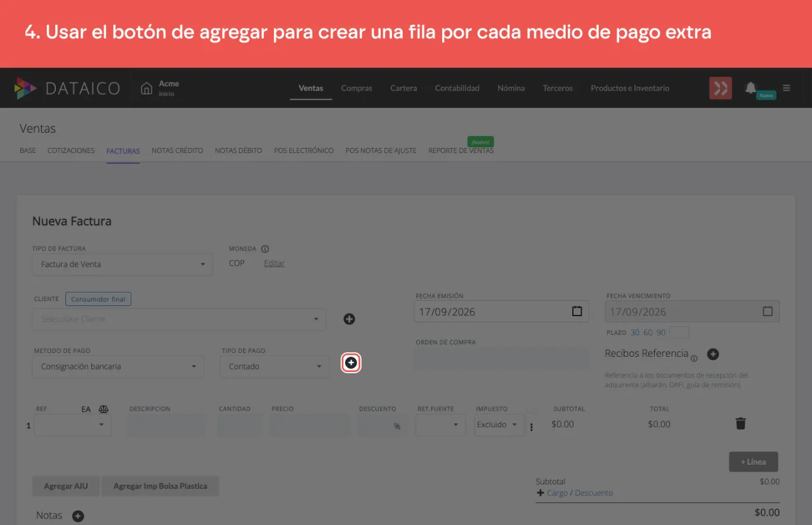This screenshot has width=812, height=525.
Task: Click Agregar AIU button
Action: click(x=66, y=486)
